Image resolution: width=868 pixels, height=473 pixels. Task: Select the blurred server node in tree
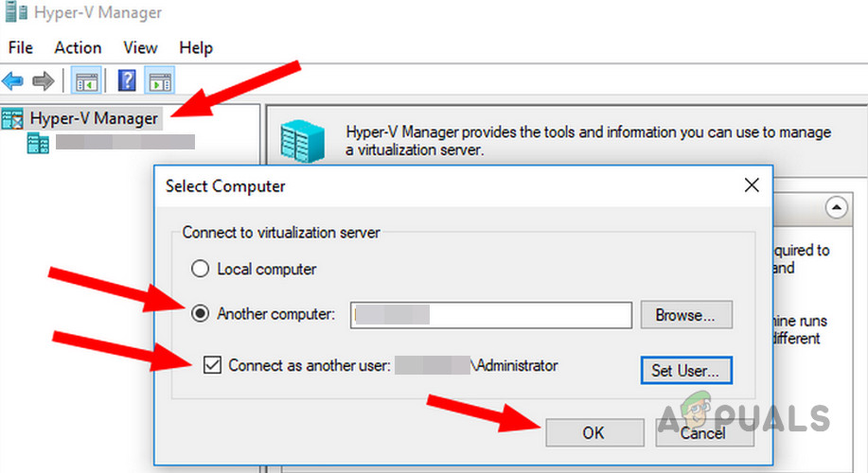(x=125, y=142)
